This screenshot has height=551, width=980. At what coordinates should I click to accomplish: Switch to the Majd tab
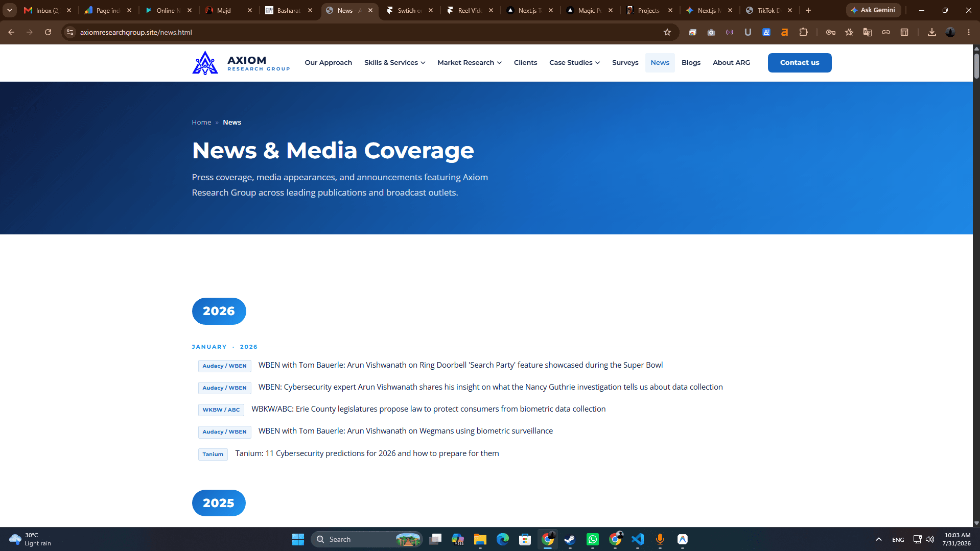[x=229, y=10]
